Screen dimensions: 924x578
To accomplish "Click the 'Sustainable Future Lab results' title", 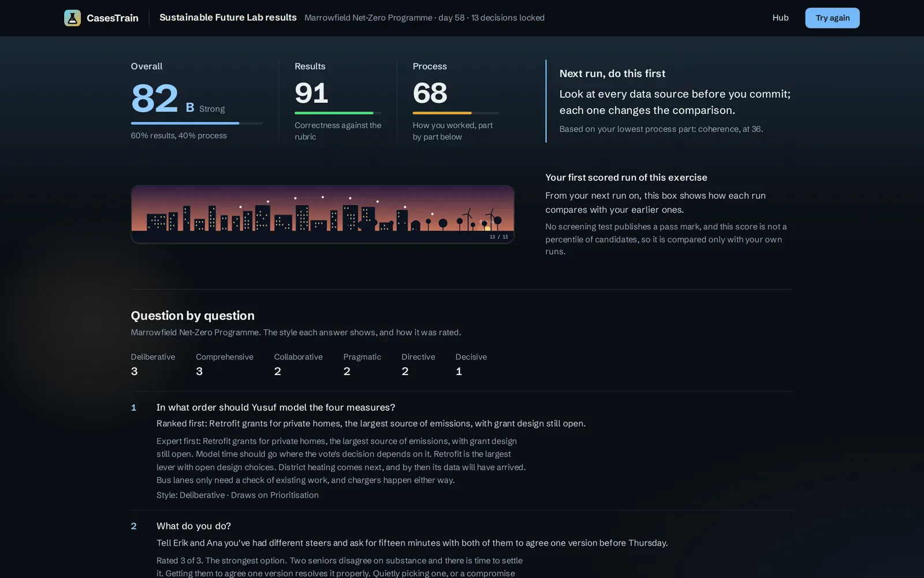I will pyautogui.click(x=228, y=17).
